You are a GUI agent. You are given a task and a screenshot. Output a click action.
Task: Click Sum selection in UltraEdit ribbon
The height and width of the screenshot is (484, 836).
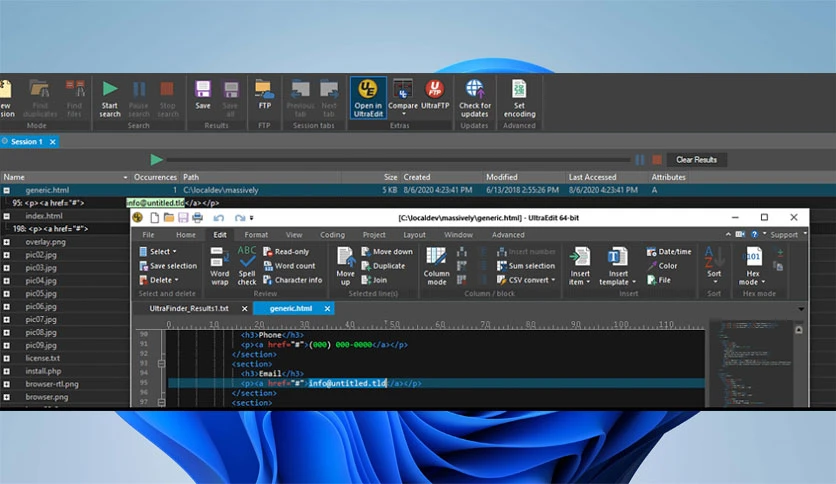[x=526, y=265]
